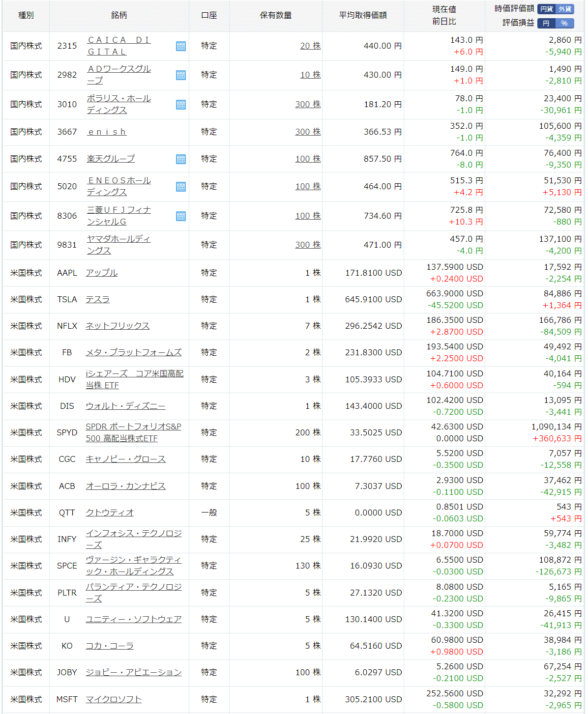Viewport: 588px width, 714px height.
Task: Open キャノピー・グロース stock page
Action: tap(126, 459)
